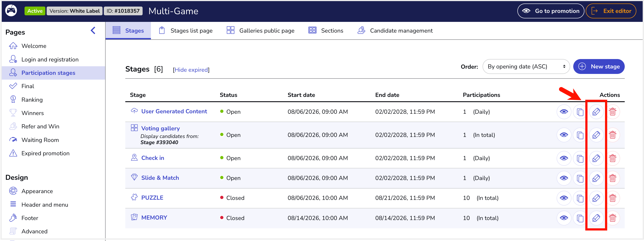Preview the Slide & Match stage

point(564,178)
